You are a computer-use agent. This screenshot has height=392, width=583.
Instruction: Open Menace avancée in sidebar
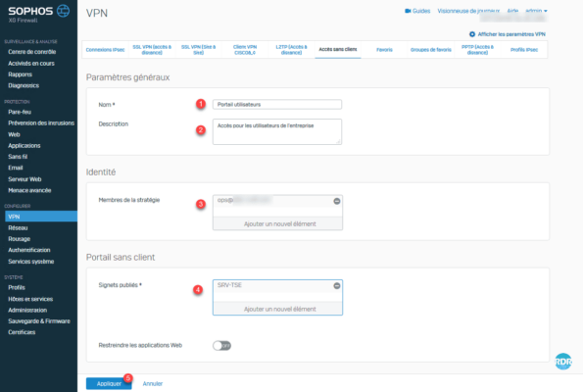29,190
